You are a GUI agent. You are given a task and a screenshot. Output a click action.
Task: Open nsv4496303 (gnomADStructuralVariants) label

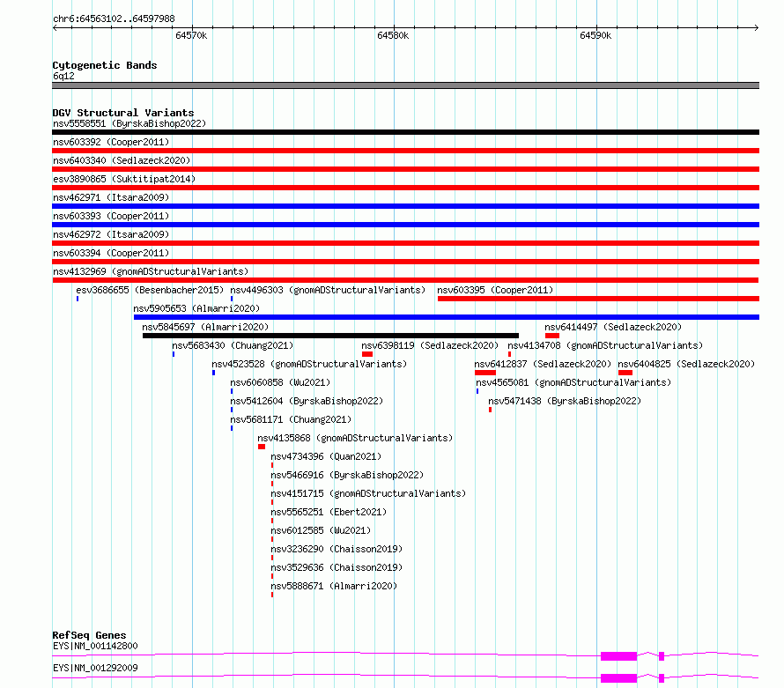(x=328, y=290)
